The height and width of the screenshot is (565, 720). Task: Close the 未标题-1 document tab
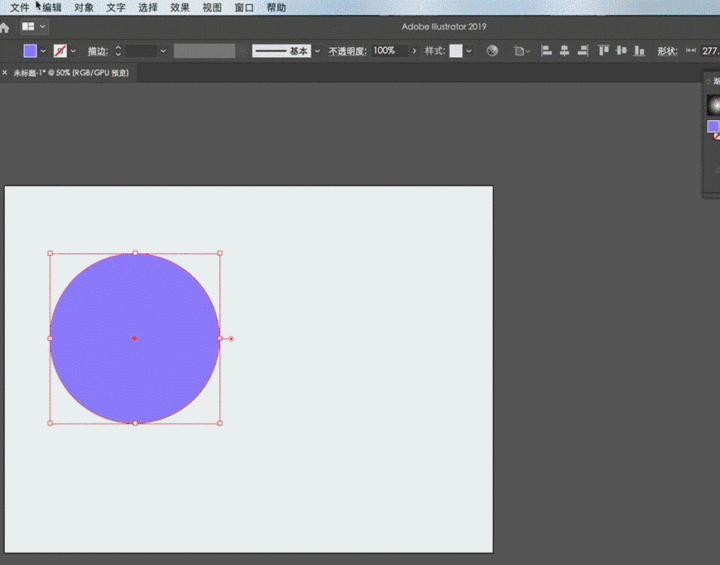pyautogui.click(x=5, y=73)
